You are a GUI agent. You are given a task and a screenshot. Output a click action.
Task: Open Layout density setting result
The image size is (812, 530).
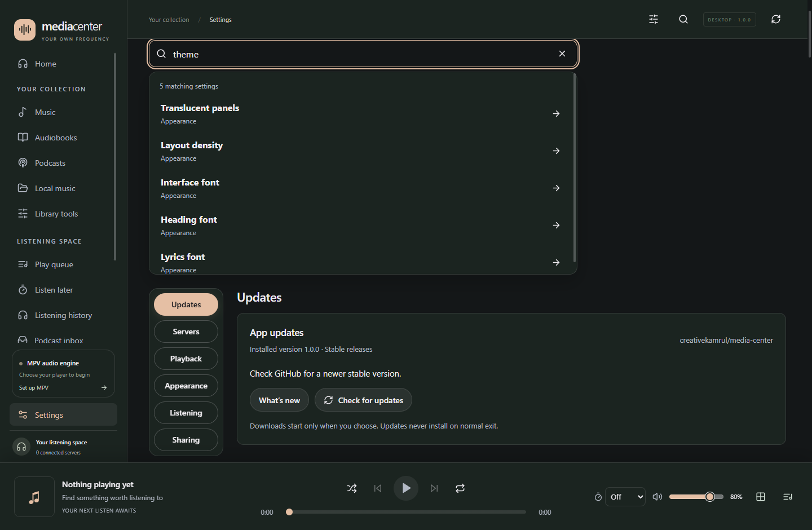tap(361, 151)
